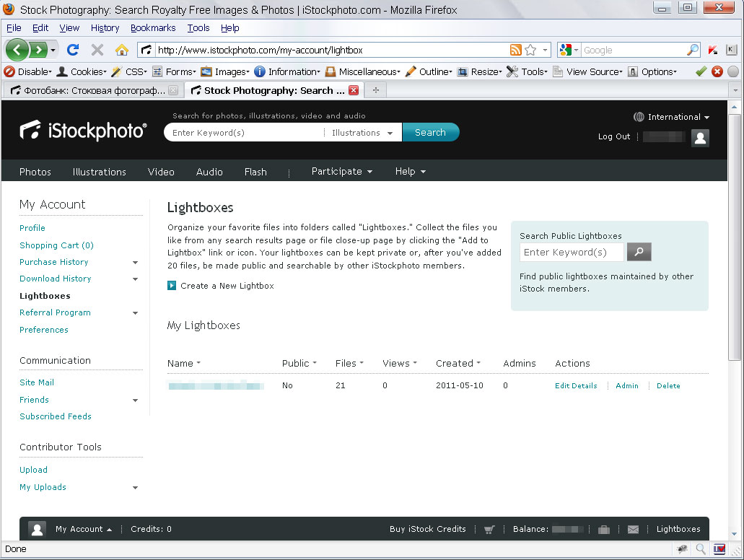
Task: Click the red error X indicator icon
Action: pos(717,71)
